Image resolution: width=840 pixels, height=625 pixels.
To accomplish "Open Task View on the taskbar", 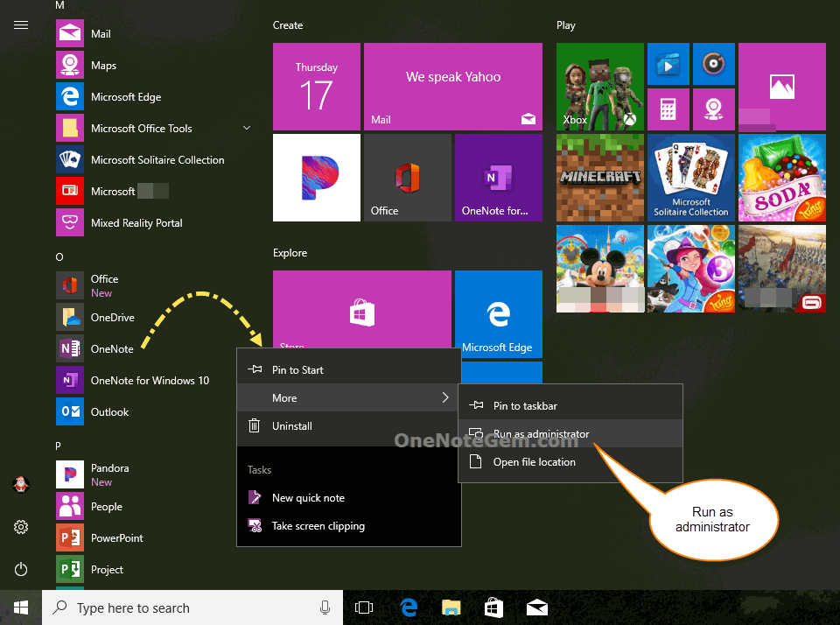I will pos(364,607).
